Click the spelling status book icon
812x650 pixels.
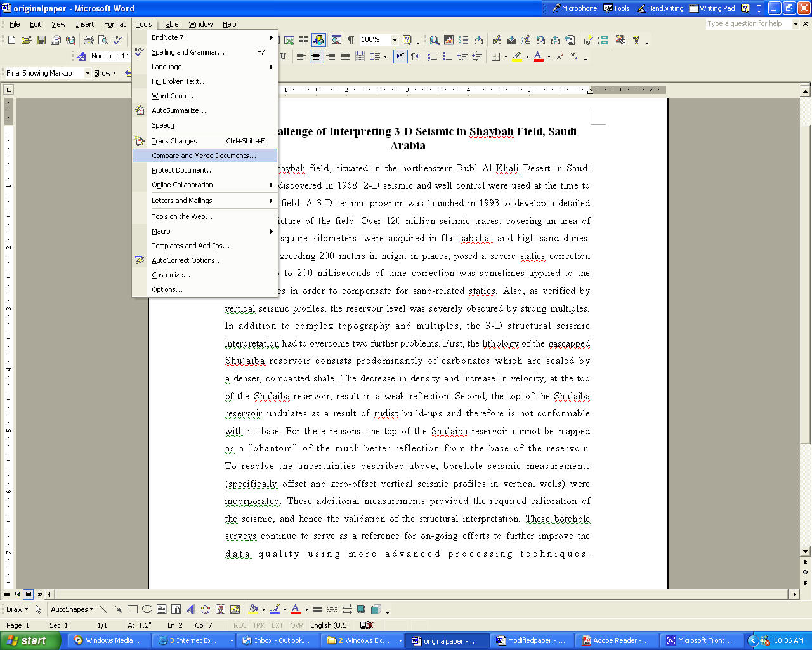coord(366,625)
